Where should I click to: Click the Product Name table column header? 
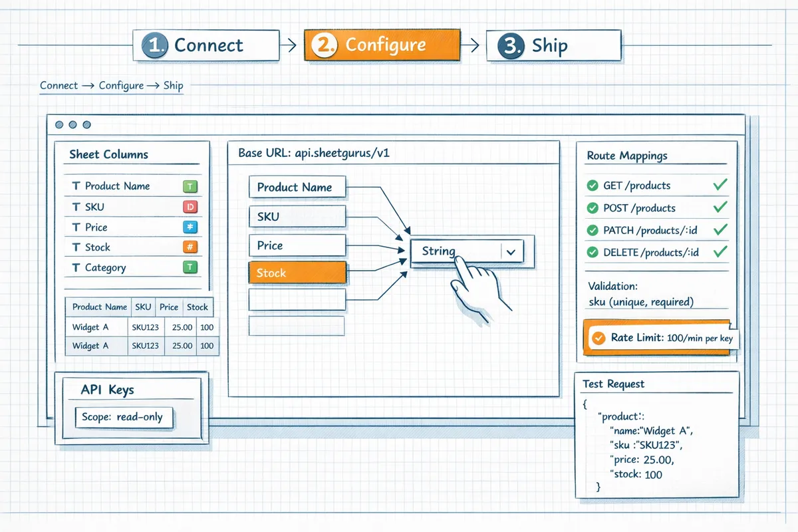(x=99, y=307)
